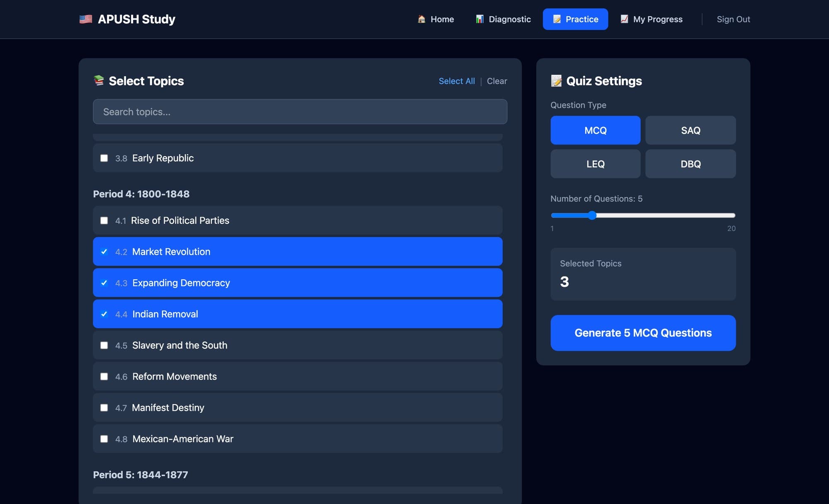
Task: Open the Diagnostic nav tab
Action: tap(503, 19)
